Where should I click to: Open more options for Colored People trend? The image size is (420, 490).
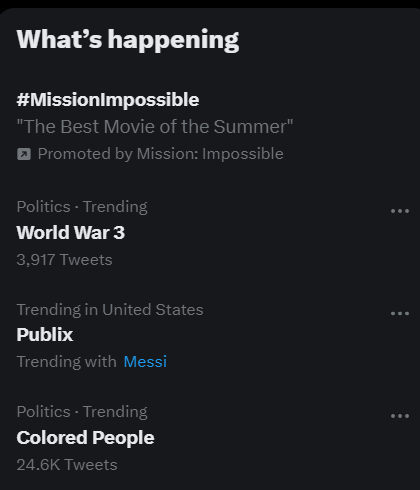(400, 416)
